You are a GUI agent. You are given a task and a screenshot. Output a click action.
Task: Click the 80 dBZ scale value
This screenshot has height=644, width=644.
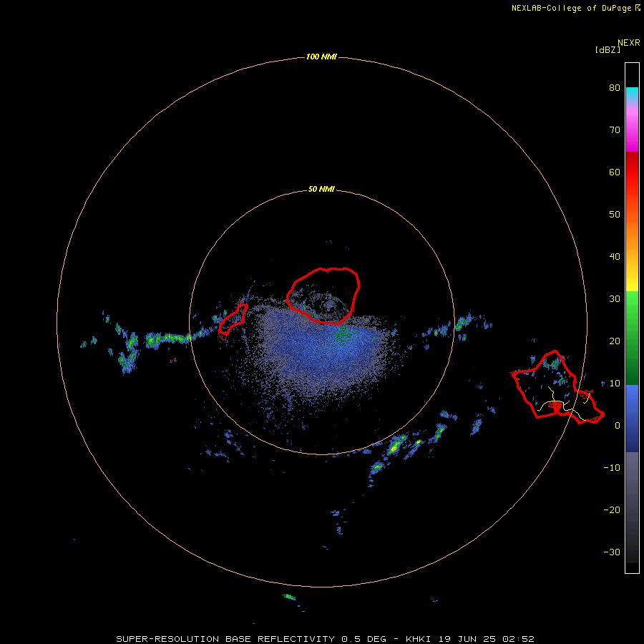pyautogui.click(x=615, y=87)
